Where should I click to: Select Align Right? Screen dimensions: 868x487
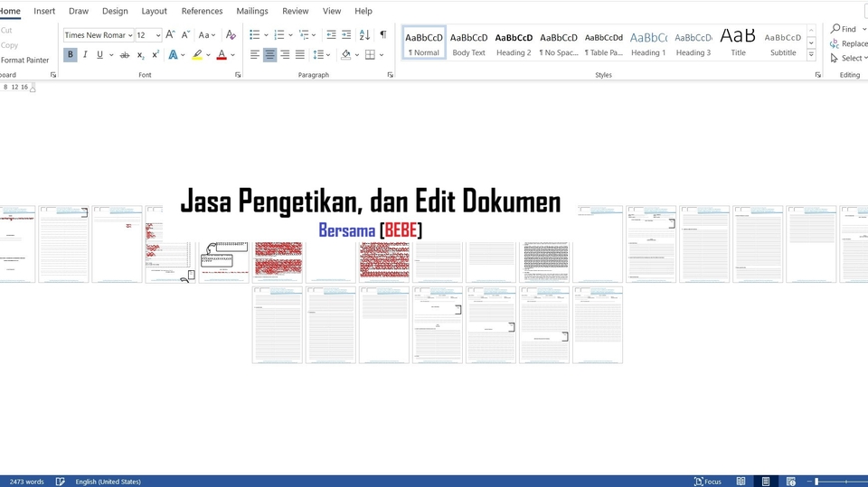point(285,55)
